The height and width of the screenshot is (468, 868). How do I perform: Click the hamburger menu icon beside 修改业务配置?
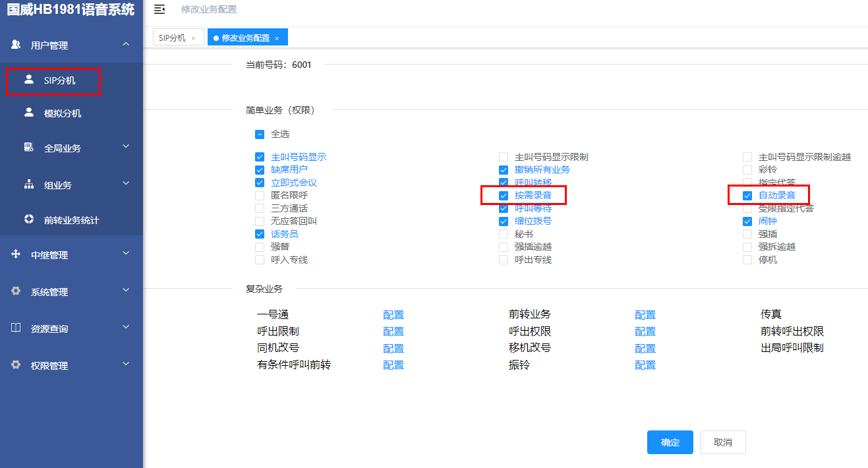[159, 9]
